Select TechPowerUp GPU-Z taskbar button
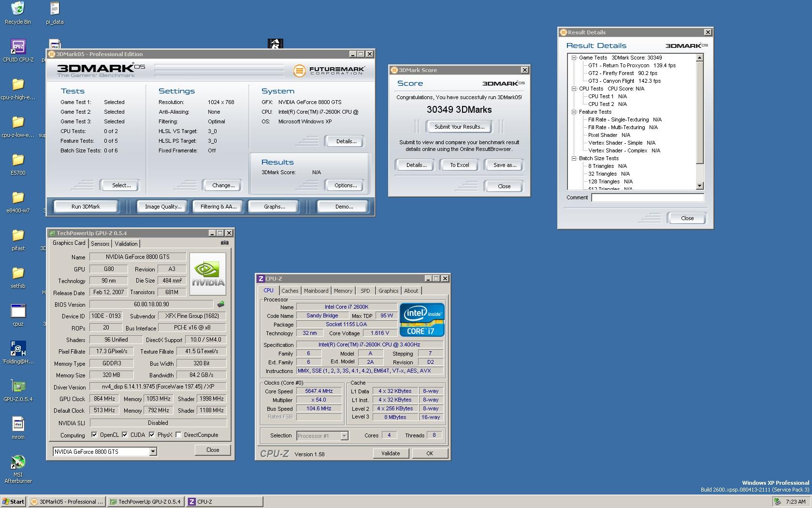The image size is (812, 508). point(145,502)
